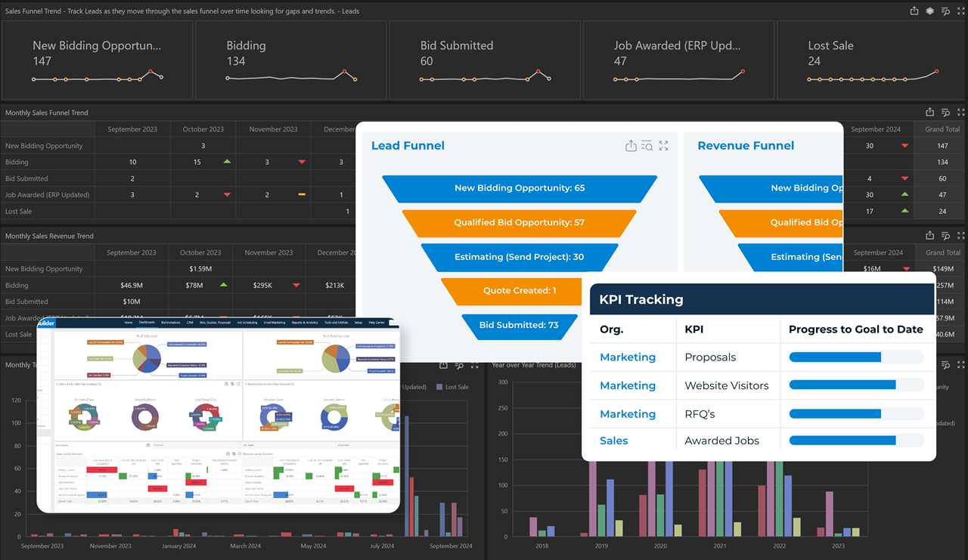Open the Marketing link in the Proposals row
Screen dimensions: 968x560
click(x=628, y=357)
